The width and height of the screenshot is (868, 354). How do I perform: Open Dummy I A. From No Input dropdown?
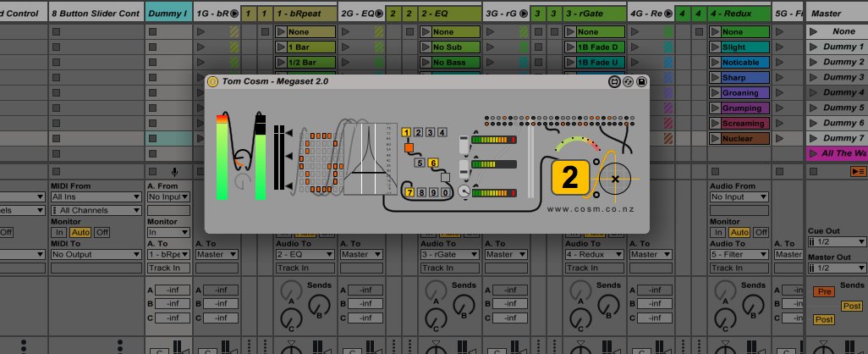coord(168,196)
